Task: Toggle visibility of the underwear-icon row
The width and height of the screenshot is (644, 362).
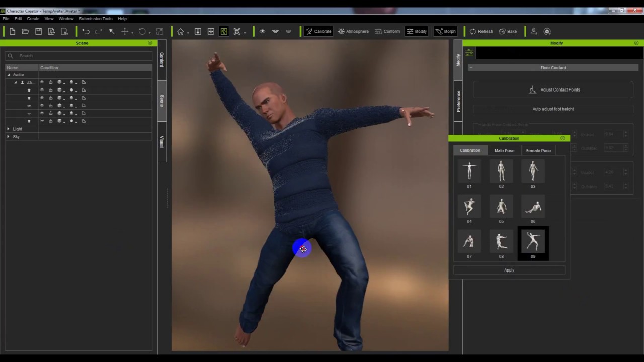Action: (42, 113)
